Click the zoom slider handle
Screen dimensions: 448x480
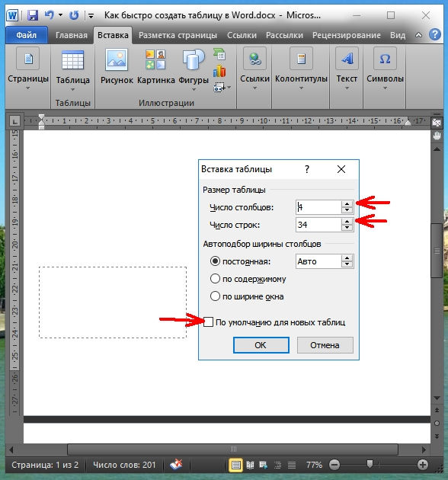pos(370,465)
